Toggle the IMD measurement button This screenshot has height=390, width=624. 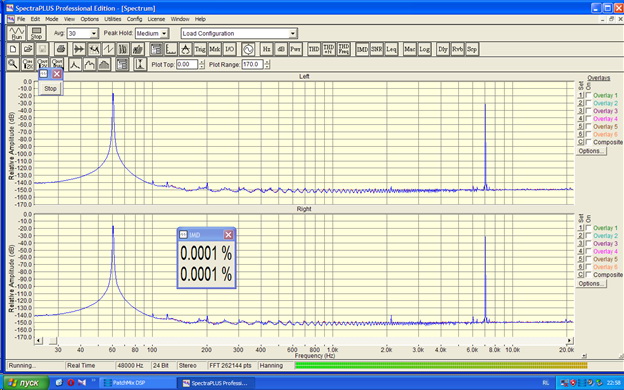click(x=362, y=49)
